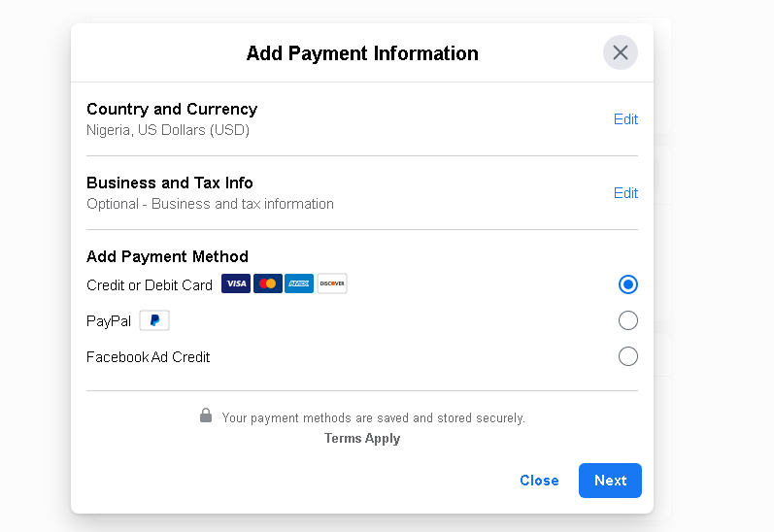Select the Credit or Debit Card radio button
Screen dimensions: 774x532
tap(628, 284)
